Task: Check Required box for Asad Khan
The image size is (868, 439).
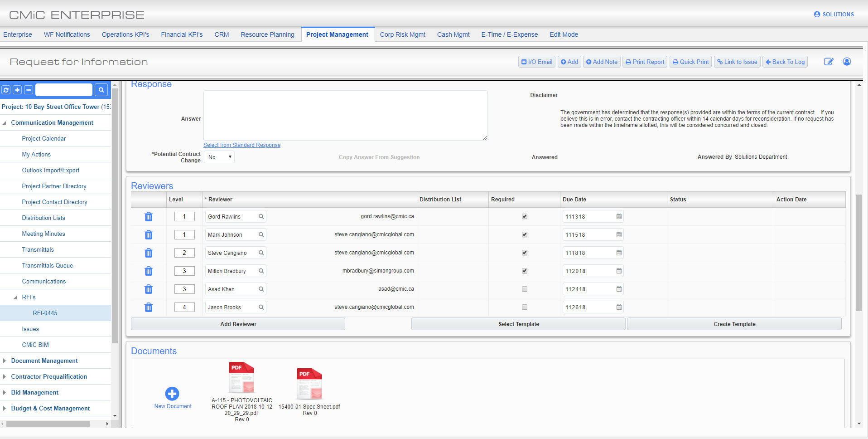Action: (x=525, y=289)
